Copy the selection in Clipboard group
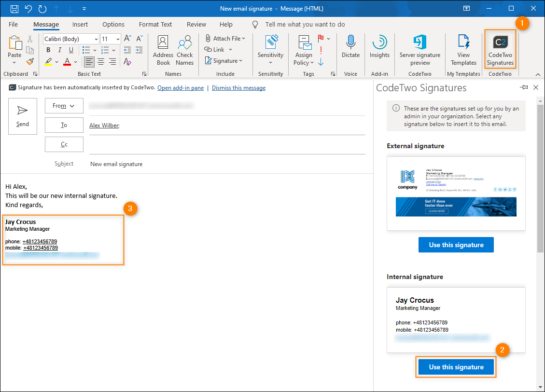Screen dimensions: 545x392 click(30, 50)
